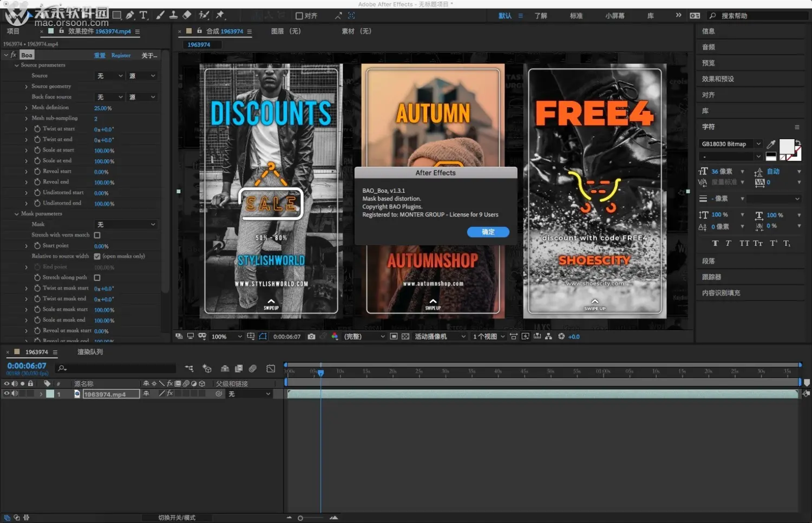Image resolution: width=812 pixels, height=523 pixels.
Task: Collapse the Source parameters group
Action: (x=16, y=66)
